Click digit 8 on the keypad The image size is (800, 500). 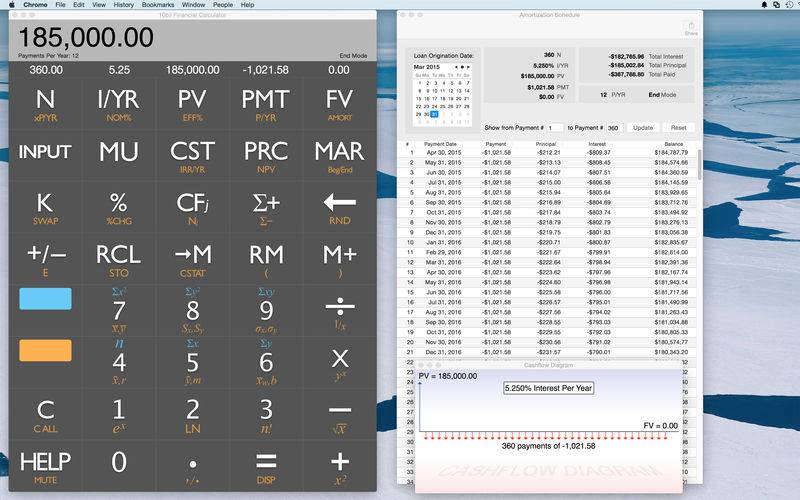point(192,311)
